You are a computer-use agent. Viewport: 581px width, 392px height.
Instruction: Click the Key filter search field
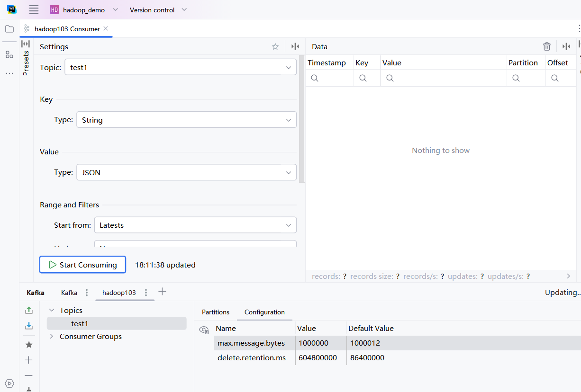pyautogui.click(x=367, y=78)
